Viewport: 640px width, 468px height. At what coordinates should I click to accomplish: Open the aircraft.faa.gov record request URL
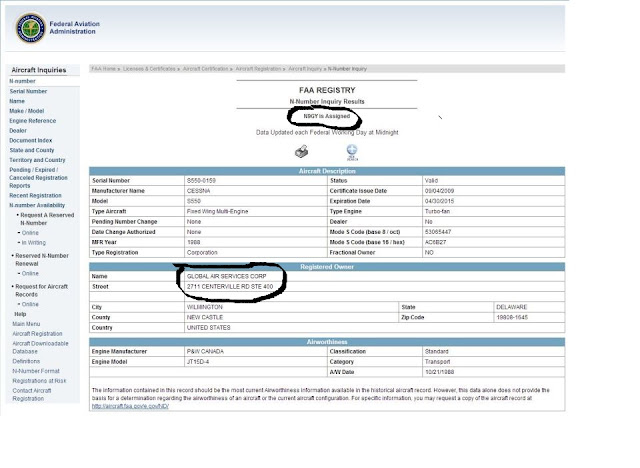click(x=130, y=406)
